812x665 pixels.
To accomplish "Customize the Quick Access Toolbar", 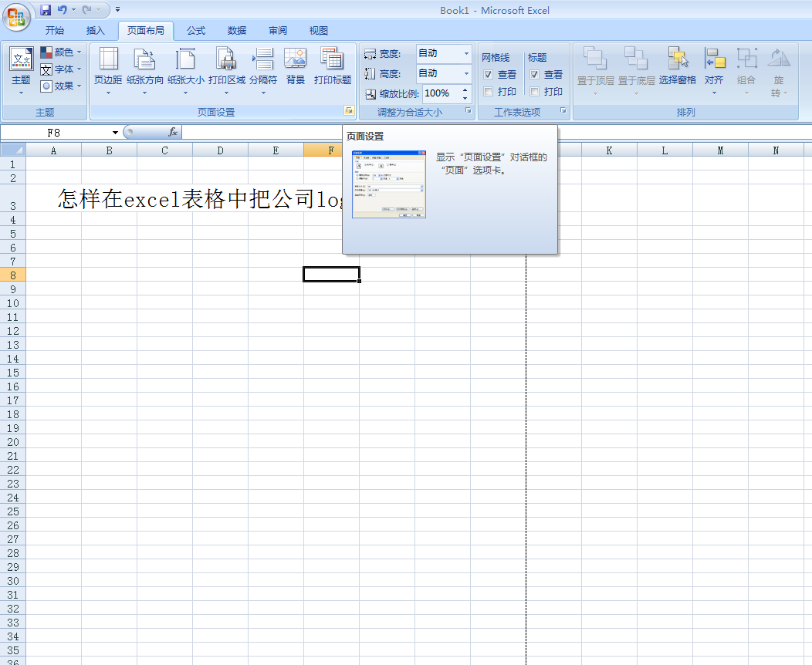I will [117, 10].
